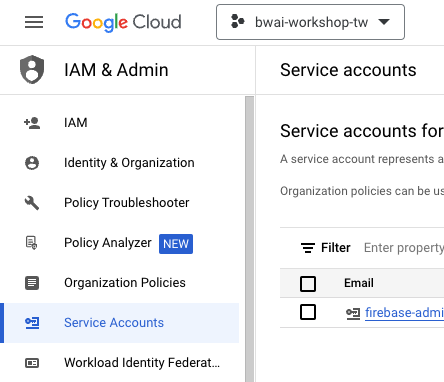The height and width of the screenshot is (382, 444).
Task: Open the bwai-workshop-tw project dropdown
Action: click(x=310, y=22)
